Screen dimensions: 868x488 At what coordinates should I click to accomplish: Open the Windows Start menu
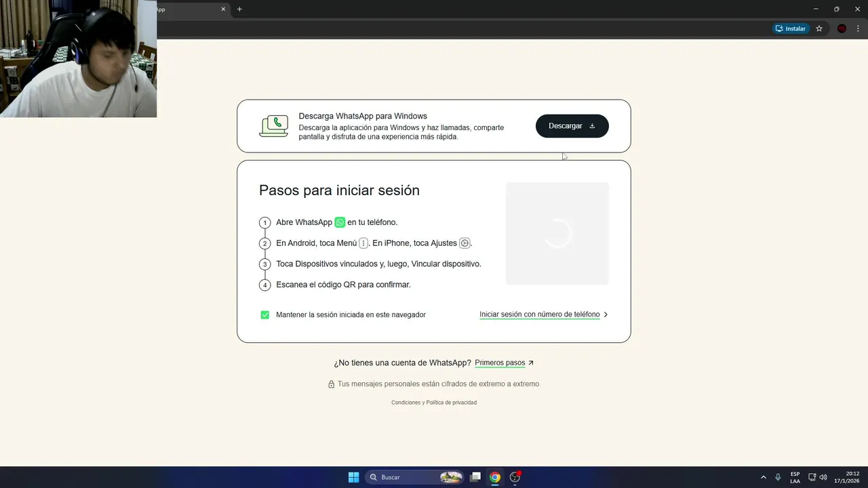(x=353, y=477)
